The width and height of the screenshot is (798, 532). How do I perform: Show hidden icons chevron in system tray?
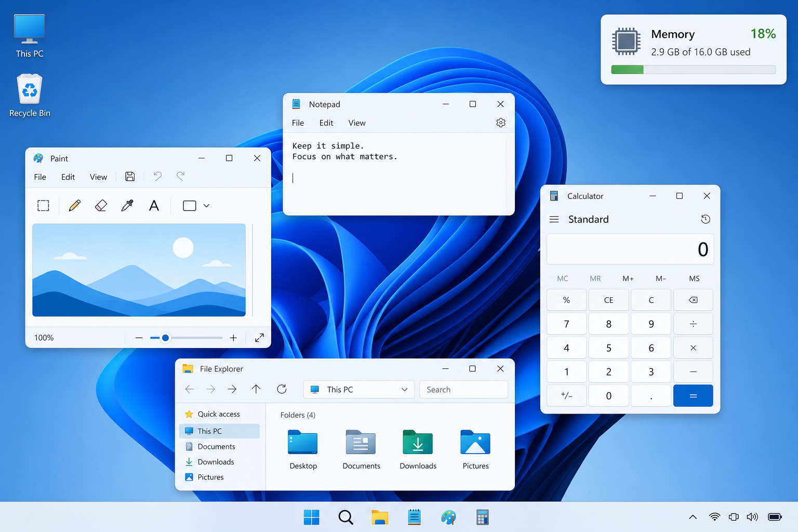[x=693, y=517]
